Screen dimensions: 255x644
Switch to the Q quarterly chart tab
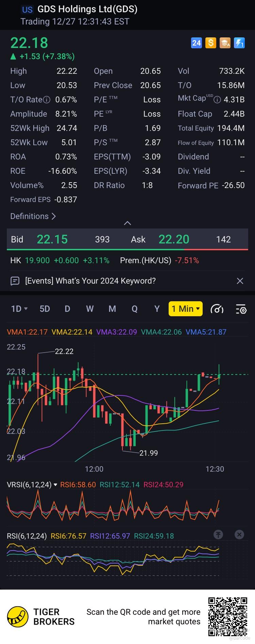point(135,309)
